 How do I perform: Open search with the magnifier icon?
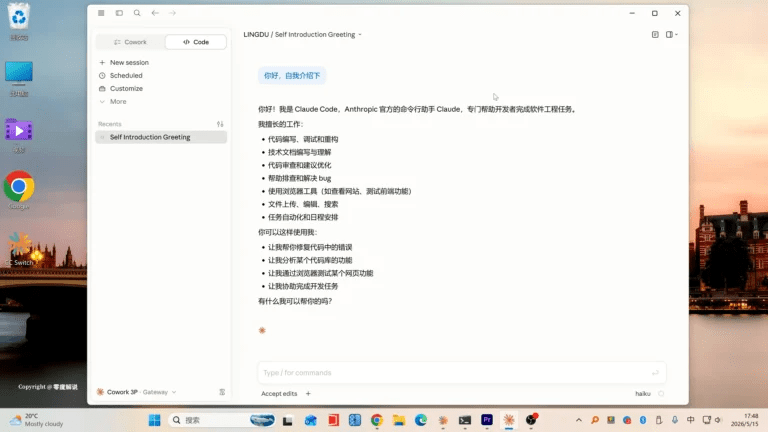pyautogui.click(x=137, y=13)
